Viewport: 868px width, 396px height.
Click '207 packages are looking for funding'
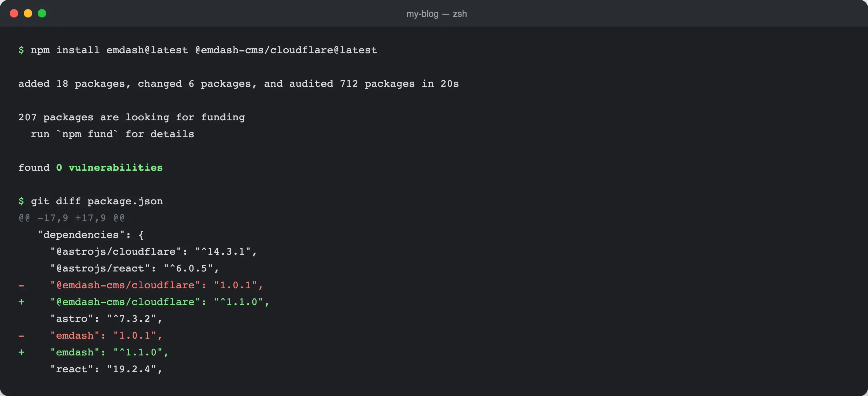pos(132,117)
